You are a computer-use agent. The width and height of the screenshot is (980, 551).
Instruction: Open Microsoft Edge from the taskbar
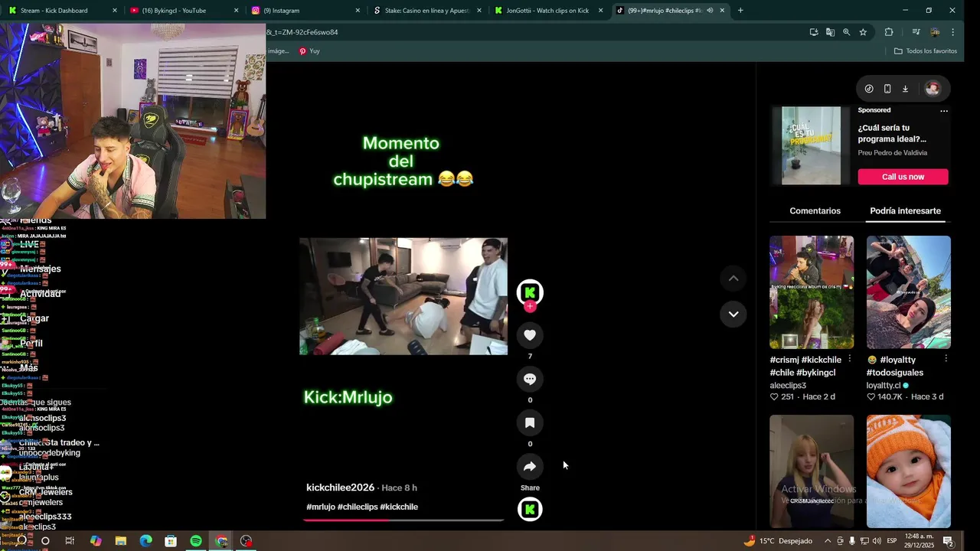click(145, 541)
